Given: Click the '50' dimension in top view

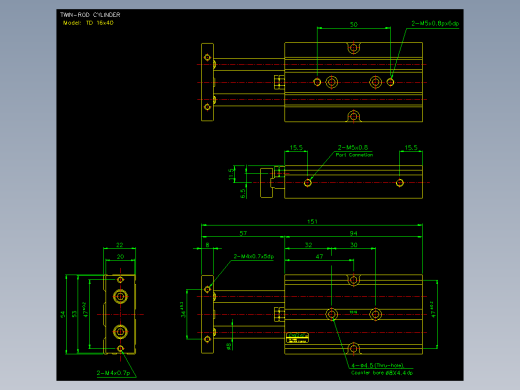Looking at the screenshot, I should click(354, 24).
